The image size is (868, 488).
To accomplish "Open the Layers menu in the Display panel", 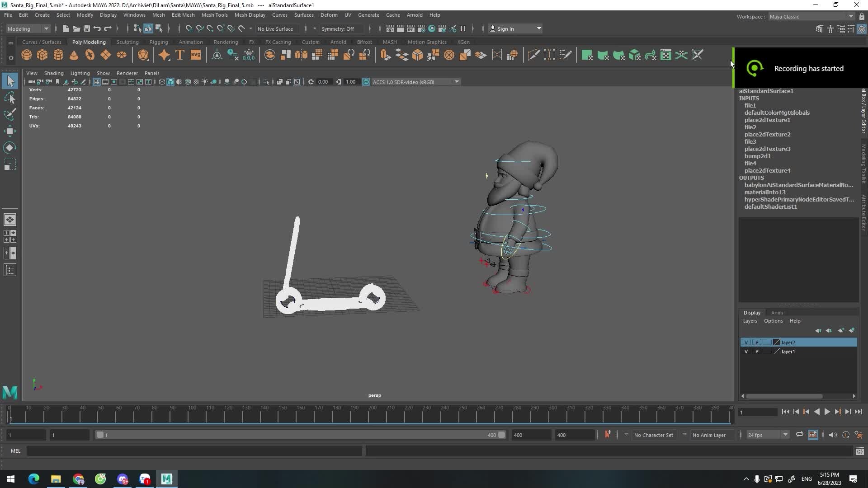I will coord(749,321).
